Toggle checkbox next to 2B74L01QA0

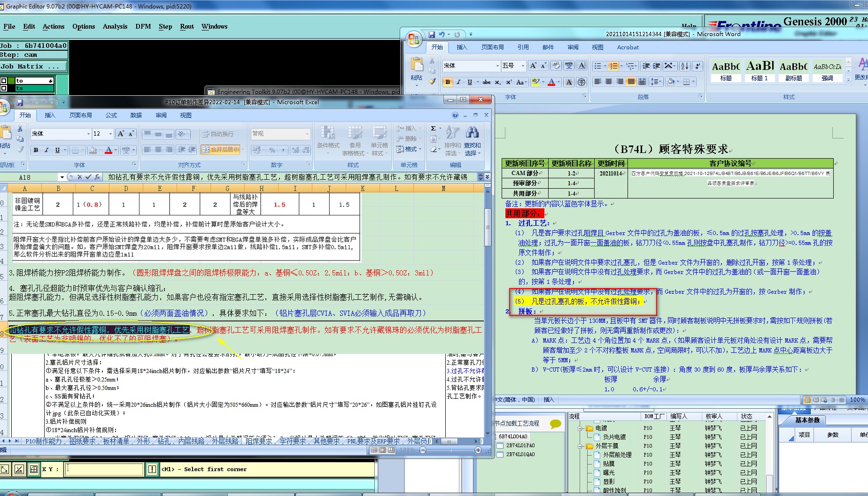coord(500,454)
